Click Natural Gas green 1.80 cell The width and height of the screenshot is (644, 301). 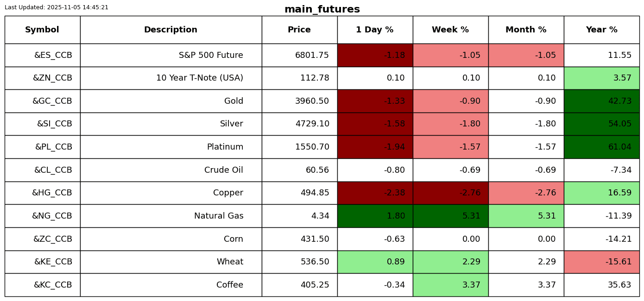click(x=375, y=216)
